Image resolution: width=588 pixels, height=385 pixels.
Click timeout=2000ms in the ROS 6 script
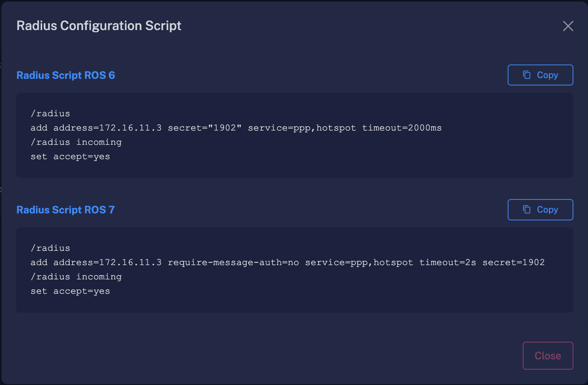coord(402,128)
